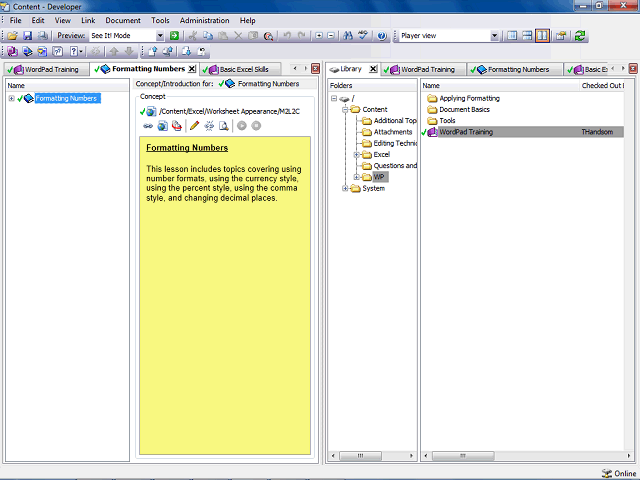Screen dimensions: 640x480
Task: Click the Find binoculars icon
Action: pyautogui.click(x=348, y=36)
